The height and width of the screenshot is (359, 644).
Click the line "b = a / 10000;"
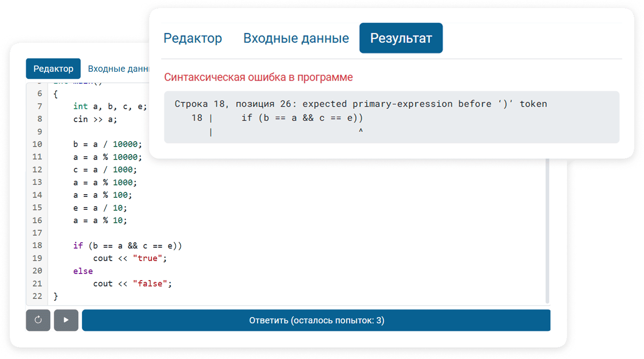pos(107,144)
